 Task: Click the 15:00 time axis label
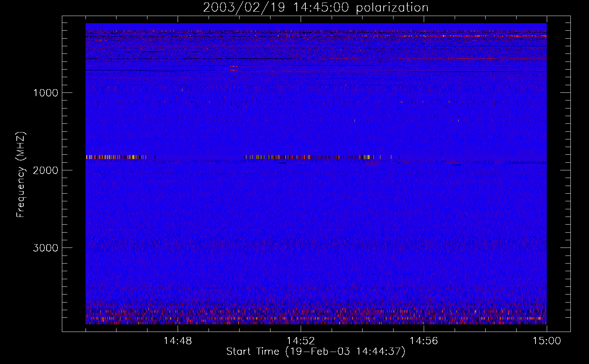coord(547,341)
